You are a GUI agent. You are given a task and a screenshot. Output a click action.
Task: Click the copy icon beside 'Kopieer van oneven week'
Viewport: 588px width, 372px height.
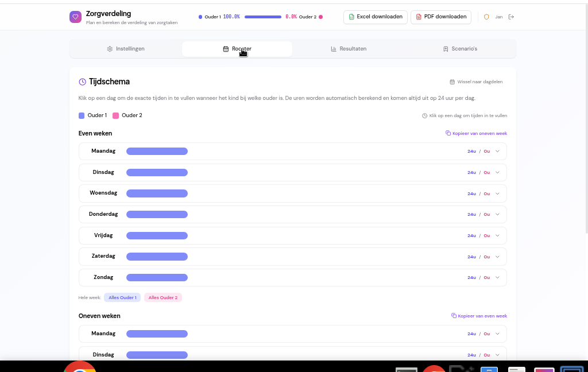[448, 133]
